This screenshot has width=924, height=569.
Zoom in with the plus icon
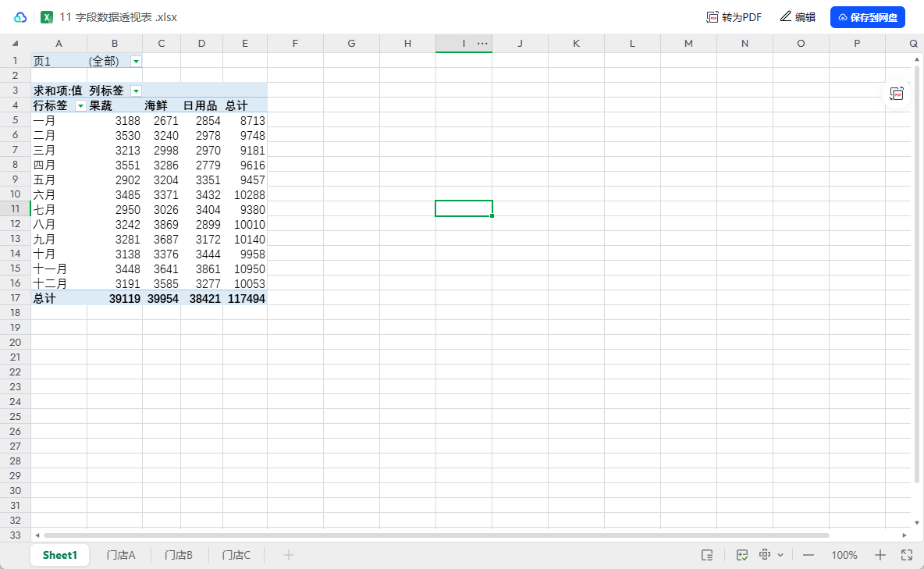tap(880, 555)
